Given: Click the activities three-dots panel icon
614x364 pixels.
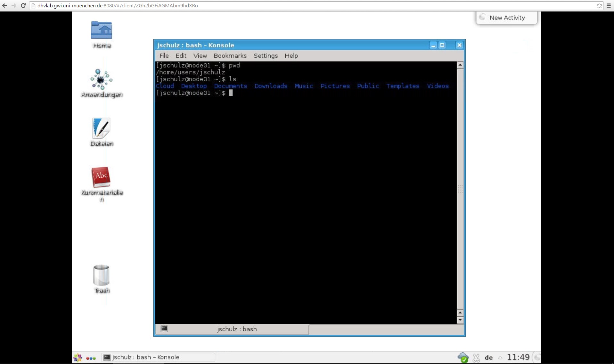Looking at the screenshot, I should click(91, 358).
